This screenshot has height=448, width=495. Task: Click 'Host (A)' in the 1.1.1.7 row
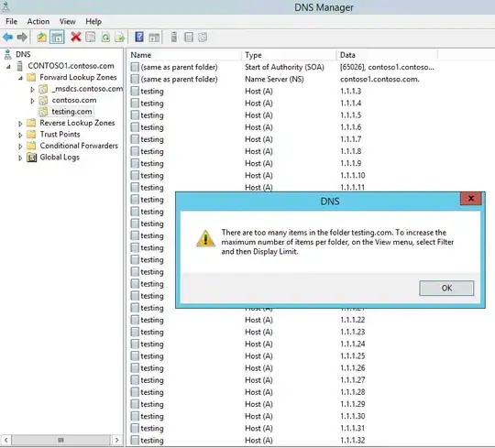point(258,139)
